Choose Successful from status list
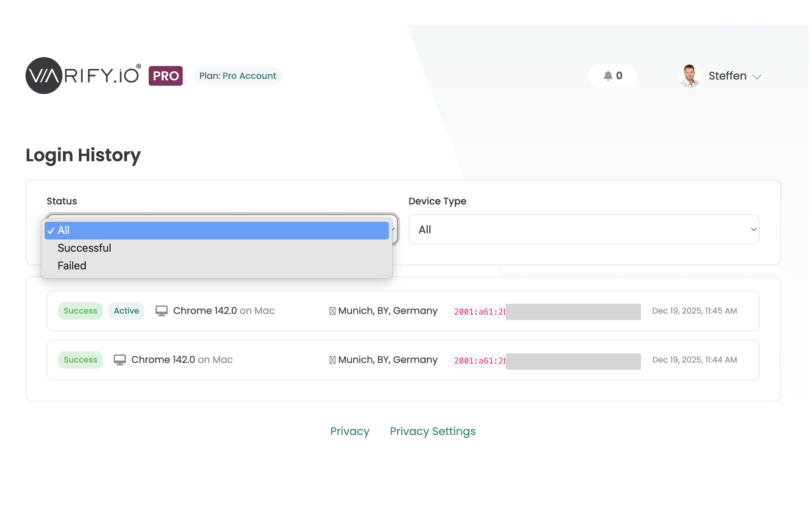The image size is (809, 532). [x=84, y=248]
